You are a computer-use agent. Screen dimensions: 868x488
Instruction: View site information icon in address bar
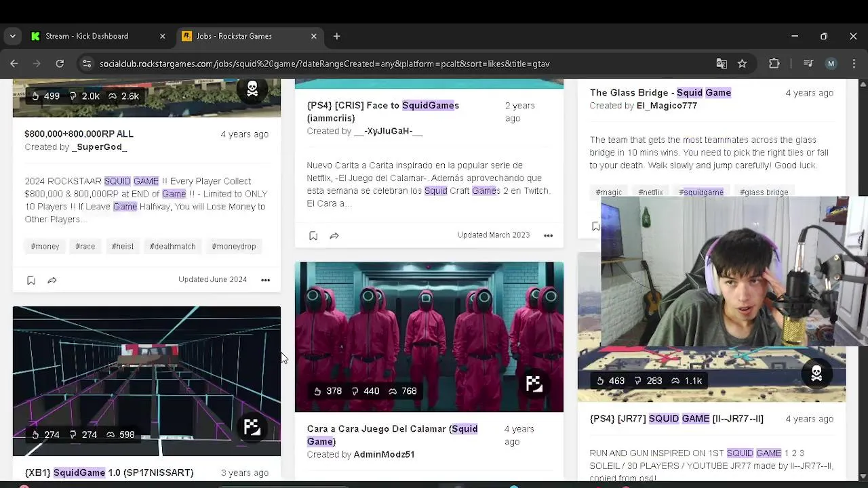pyautogui.click(x=86, y=64)
